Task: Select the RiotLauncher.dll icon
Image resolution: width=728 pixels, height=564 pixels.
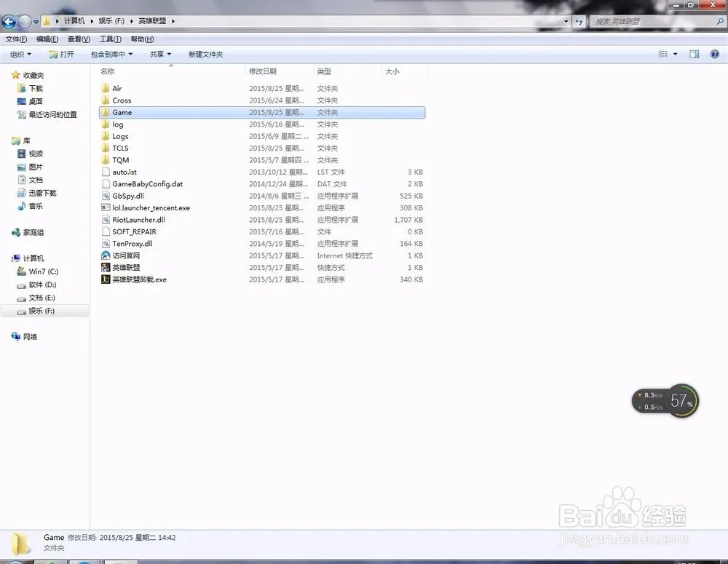Action: 106,220
